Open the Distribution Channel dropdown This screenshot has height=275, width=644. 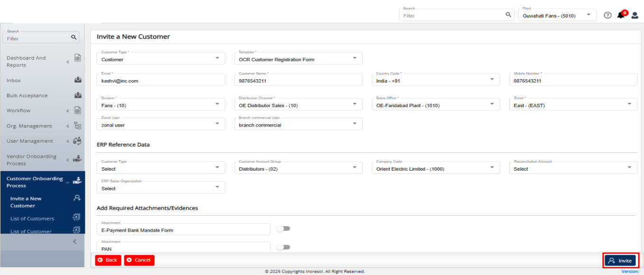pyautogui.click(x=298, y=105)
